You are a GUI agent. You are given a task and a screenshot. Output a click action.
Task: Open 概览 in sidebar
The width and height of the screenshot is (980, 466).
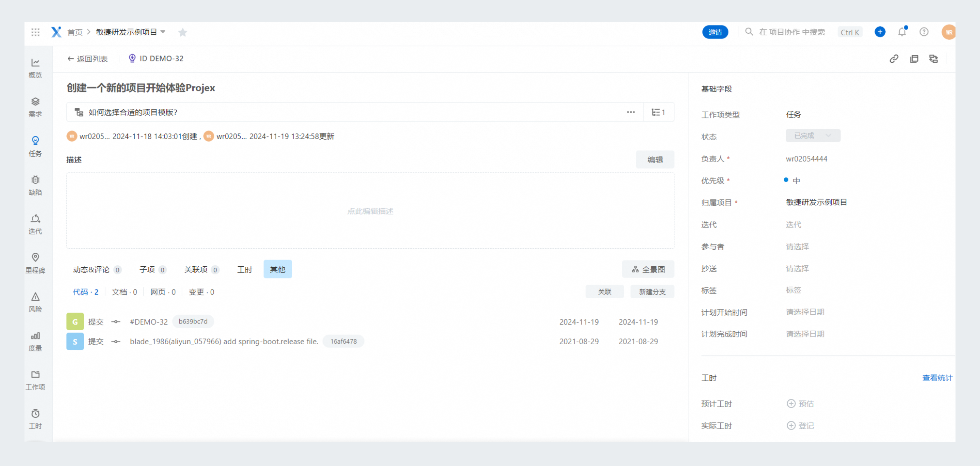click(x=35, y=68)
